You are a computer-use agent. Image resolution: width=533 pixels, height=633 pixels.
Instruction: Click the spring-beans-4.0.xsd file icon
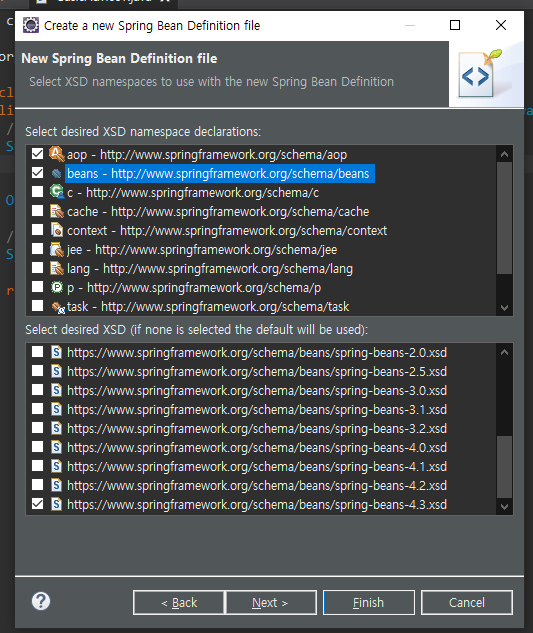(57, 447)
